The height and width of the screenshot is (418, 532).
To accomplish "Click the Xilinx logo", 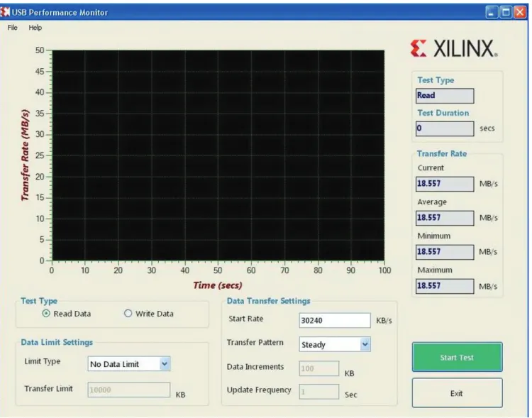I will coord(454,48).
